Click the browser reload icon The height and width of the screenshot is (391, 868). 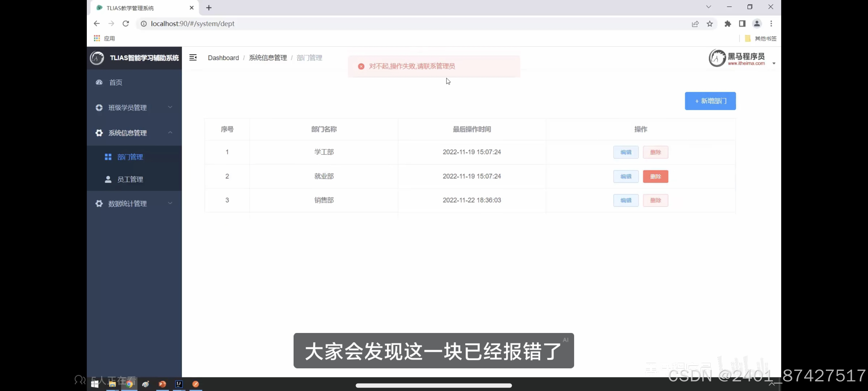[x=126, y=24]
